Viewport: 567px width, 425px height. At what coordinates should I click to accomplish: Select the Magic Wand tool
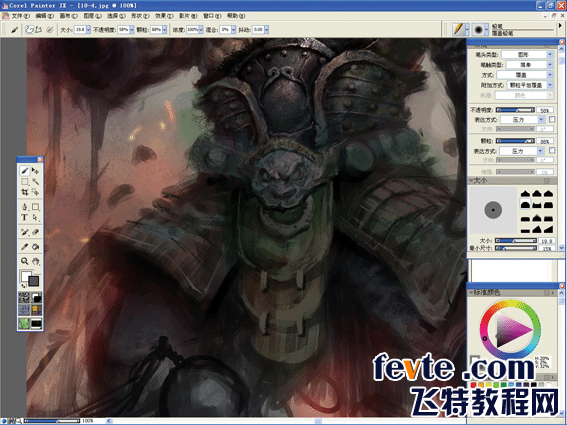[35, 181]
